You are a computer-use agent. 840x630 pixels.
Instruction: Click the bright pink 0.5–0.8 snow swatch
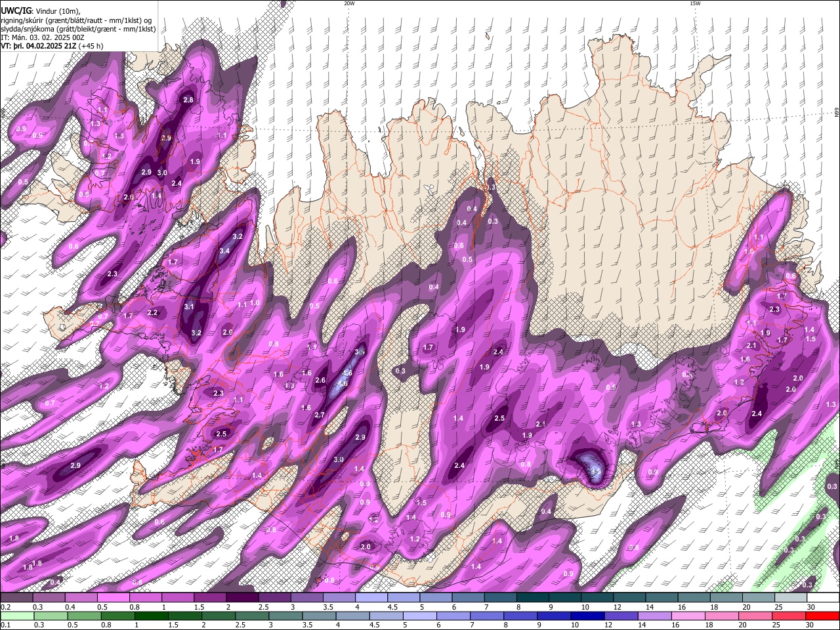pyautogui.click(x=113, y=598)
